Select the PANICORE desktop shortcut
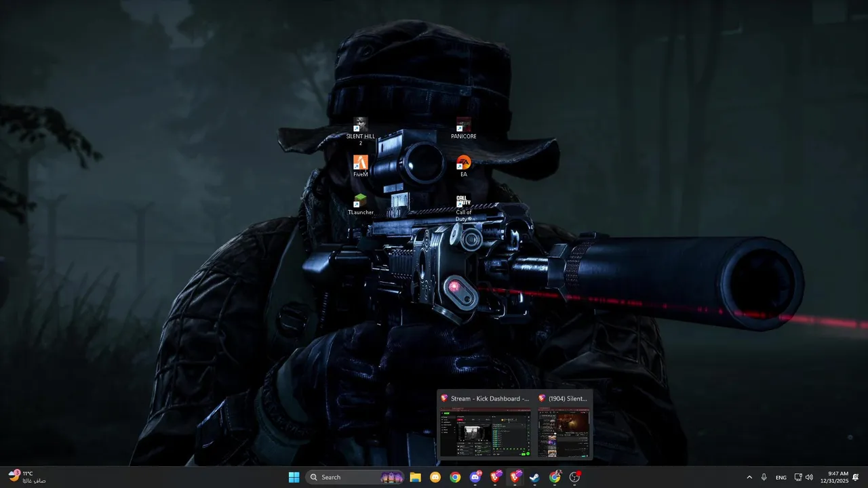The image size is (868, 488). pos(464,128)
